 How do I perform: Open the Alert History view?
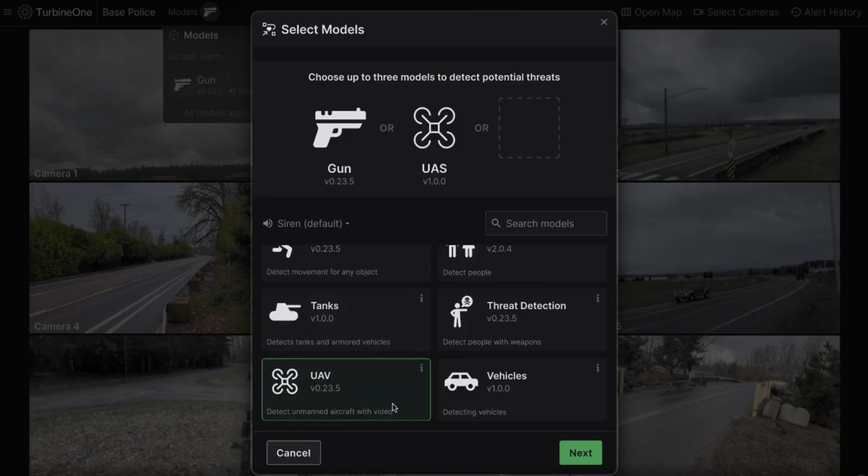click(826, 13)
